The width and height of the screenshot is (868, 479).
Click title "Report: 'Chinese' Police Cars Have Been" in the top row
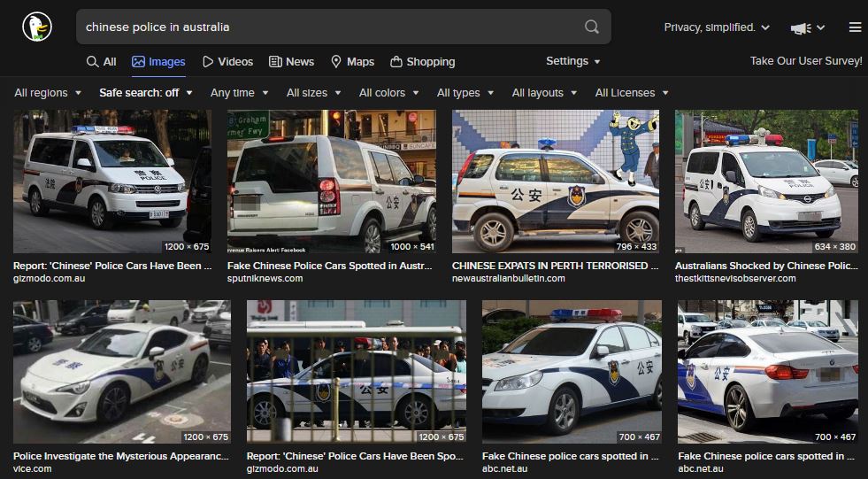tap(112, 266)
